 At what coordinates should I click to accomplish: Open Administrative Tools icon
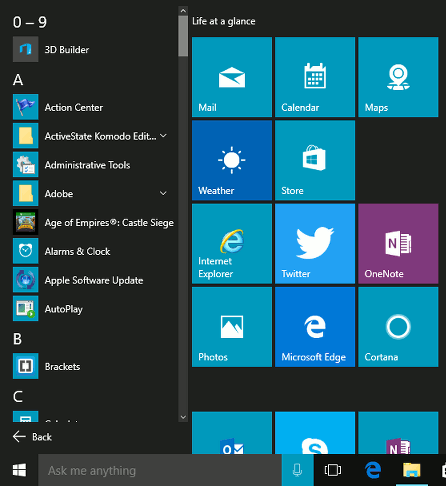coord(26,165)
